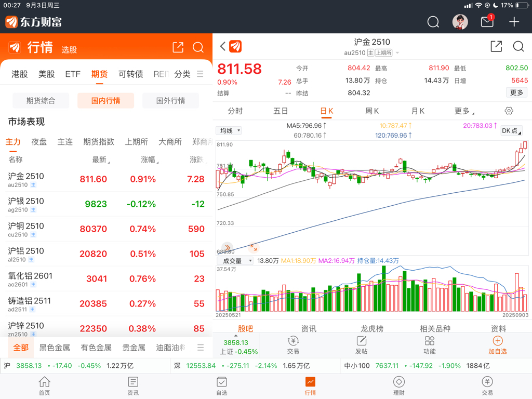Tap the 东方财富 app icon beside back chevron
Viewport: 532px width, 399px height.
(x=235, y=46)
